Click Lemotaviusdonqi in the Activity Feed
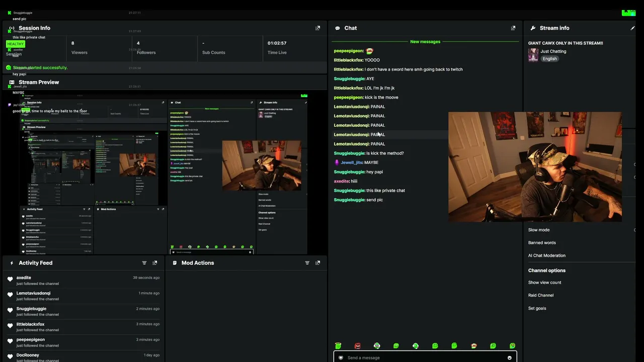 (x=33, y=293)
